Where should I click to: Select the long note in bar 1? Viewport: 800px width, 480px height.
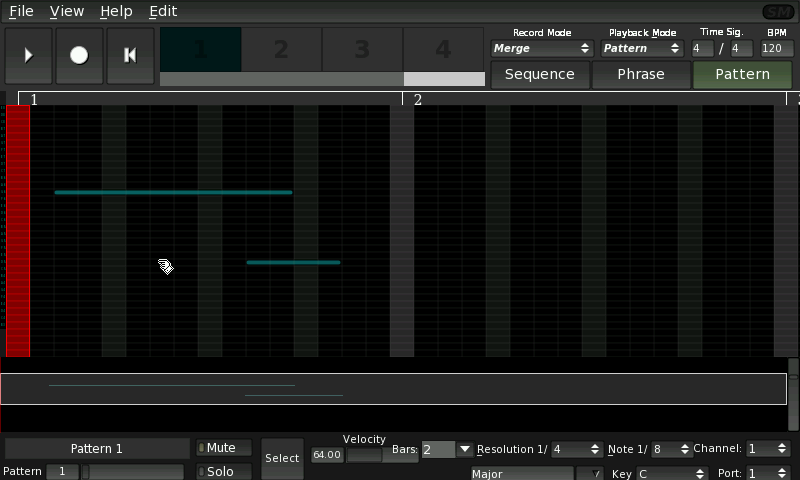coord(173,192)
